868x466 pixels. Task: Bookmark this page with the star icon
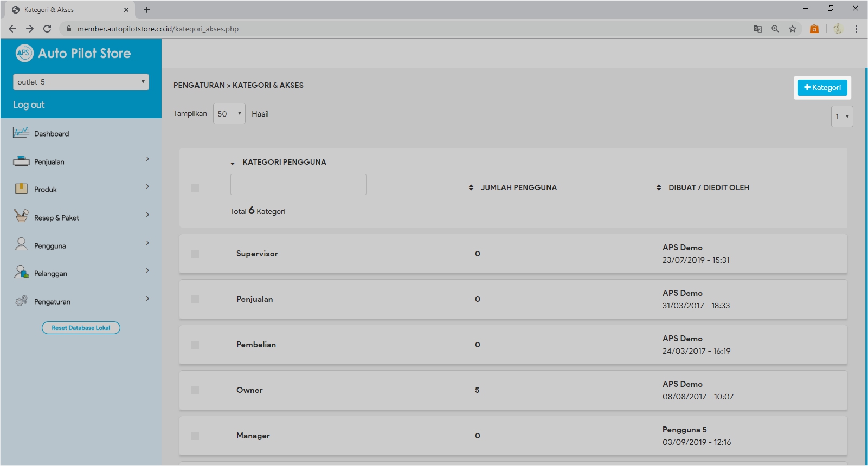coord(793,29)
